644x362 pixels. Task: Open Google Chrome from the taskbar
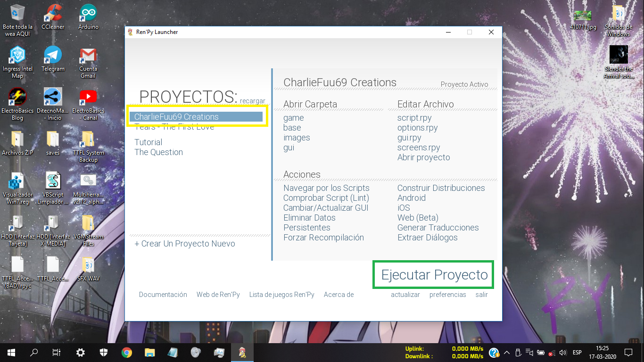pyautogui.click(x=126, y=352)
